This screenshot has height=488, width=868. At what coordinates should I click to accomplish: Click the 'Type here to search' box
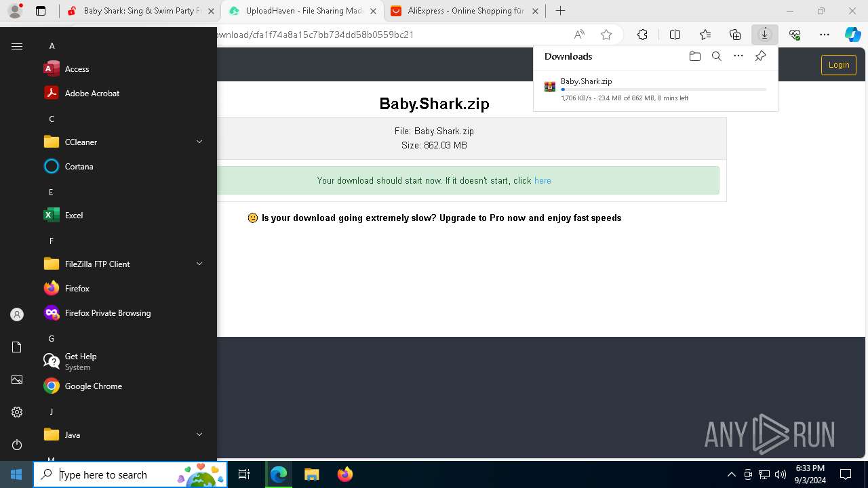pos(130,474)
